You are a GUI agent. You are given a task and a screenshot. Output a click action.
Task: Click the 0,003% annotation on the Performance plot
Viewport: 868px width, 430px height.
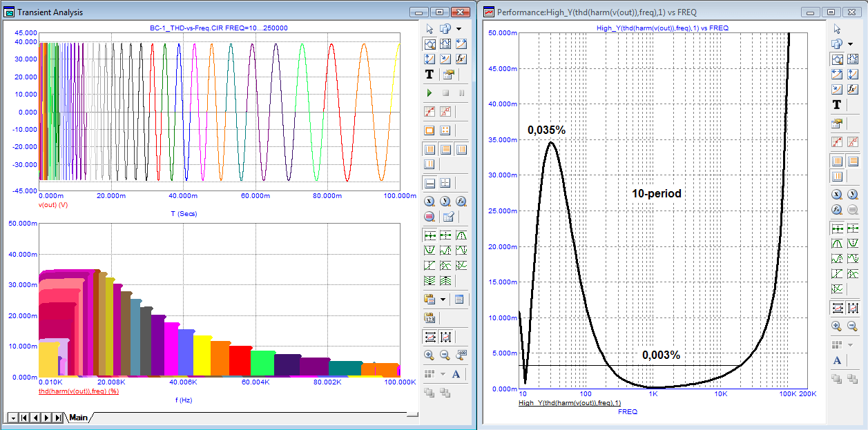click(662, 355)
